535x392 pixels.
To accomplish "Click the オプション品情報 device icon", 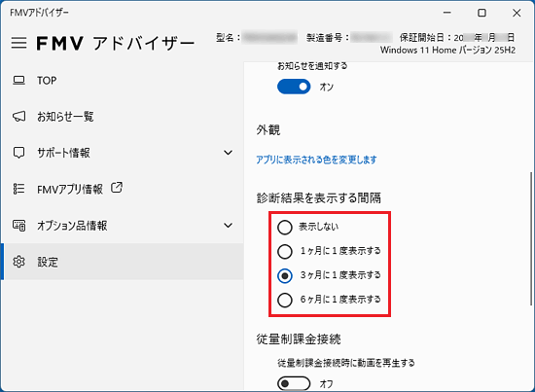I will [18, 225].
